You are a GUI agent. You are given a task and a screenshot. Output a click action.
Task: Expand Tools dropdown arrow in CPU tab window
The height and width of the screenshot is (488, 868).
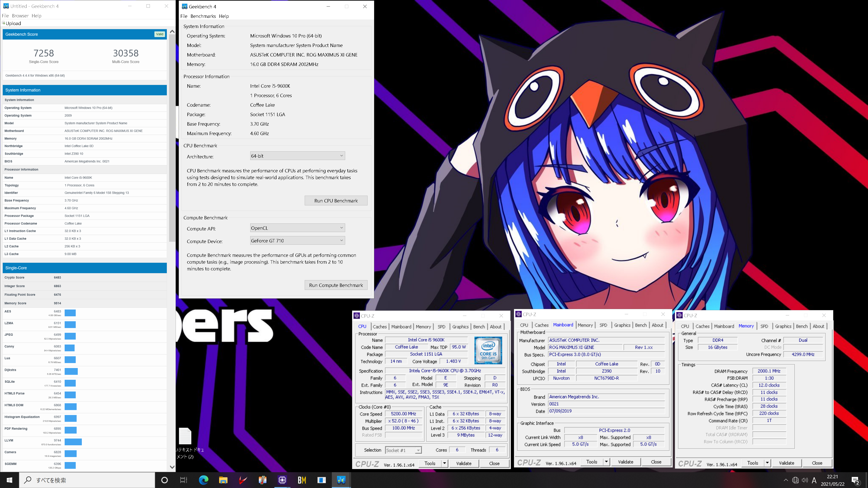pos(444,463)
